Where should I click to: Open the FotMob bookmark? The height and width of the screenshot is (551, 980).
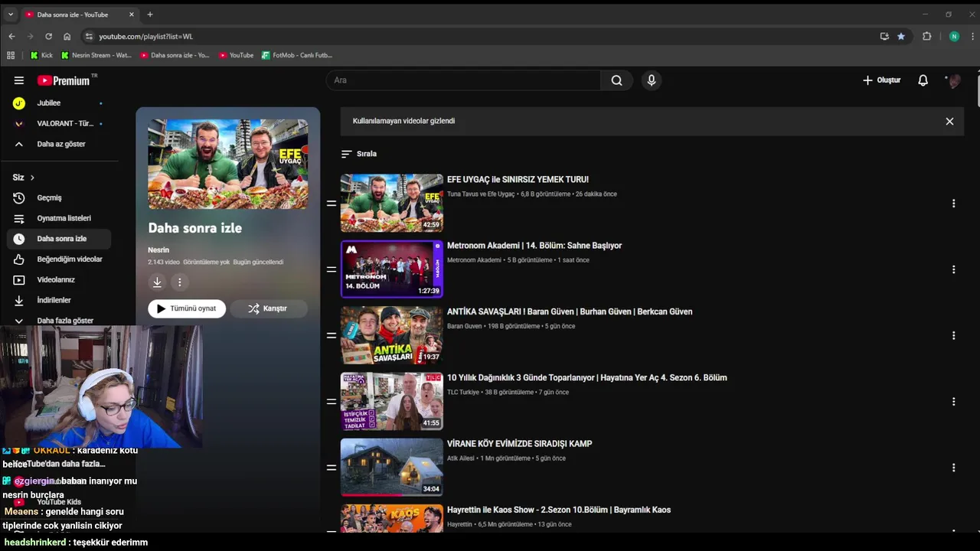[x=297, y=55]
